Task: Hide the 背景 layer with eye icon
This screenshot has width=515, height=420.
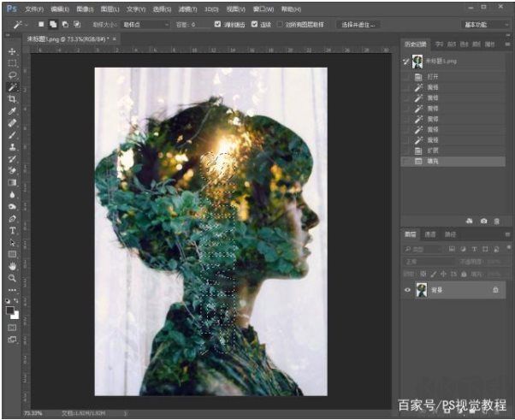Action: click(405, 291)
